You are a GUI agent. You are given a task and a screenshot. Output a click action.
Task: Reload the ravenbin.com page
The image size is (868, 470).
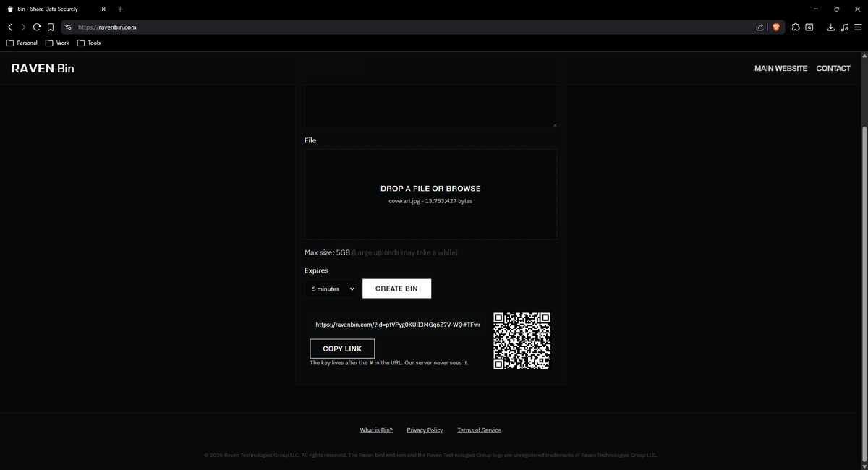[36, 27]
